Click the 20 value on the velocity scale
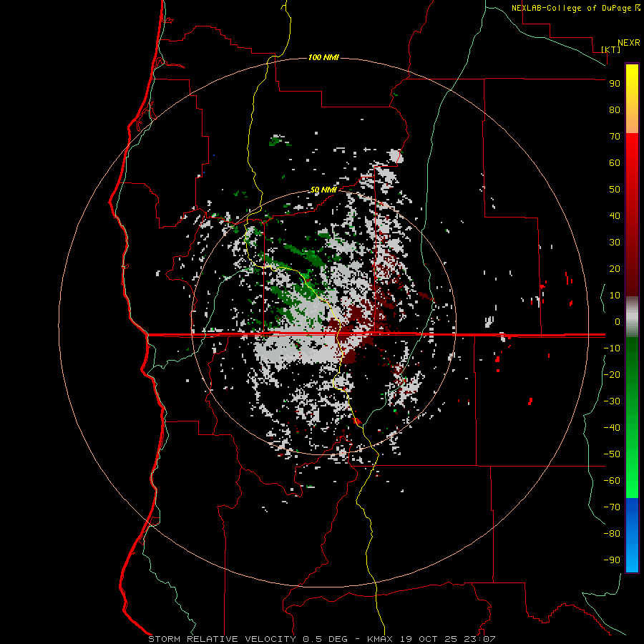644x644 pixels. click(615, 269)
